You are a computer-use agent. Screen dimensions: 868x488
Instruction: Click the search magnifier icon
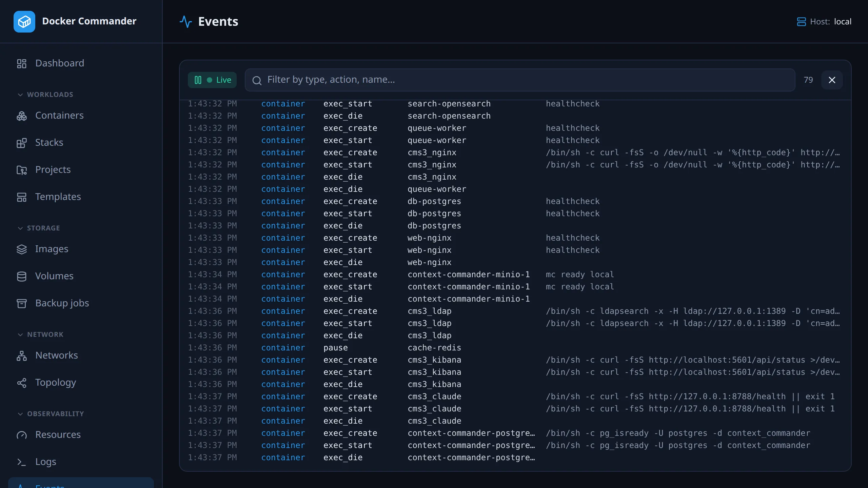point(257,80)
